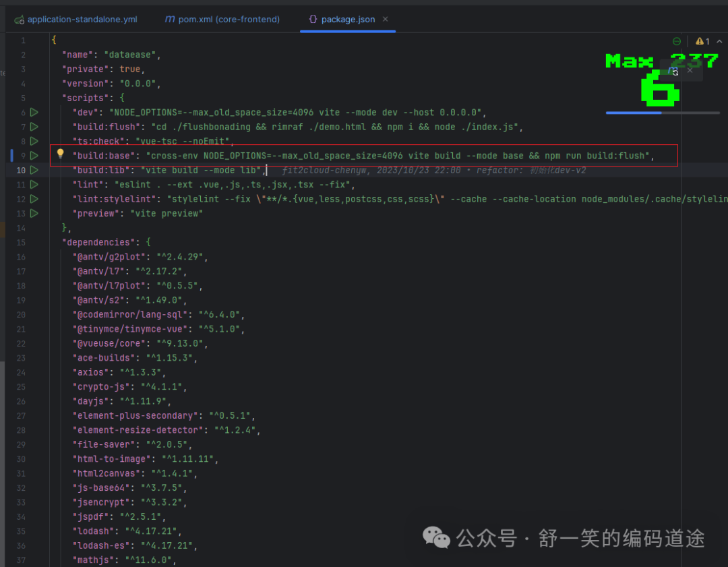The width and height of the screenshot is (728, 567).
Task: Click the "jspdf" dependency line
Action: click(x=119, y=517)
